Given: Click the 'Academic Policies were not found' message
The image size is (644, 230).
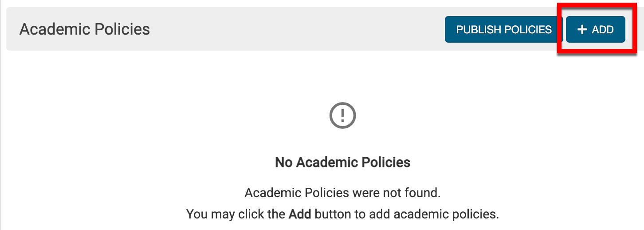Looking at the screenshot, I should pos(342,193).
